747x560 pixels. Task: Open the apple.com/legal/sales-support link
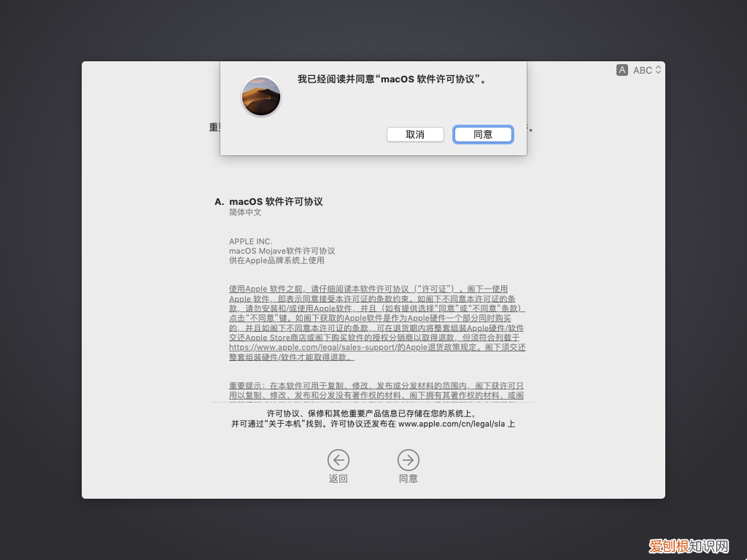click(312, 347)
